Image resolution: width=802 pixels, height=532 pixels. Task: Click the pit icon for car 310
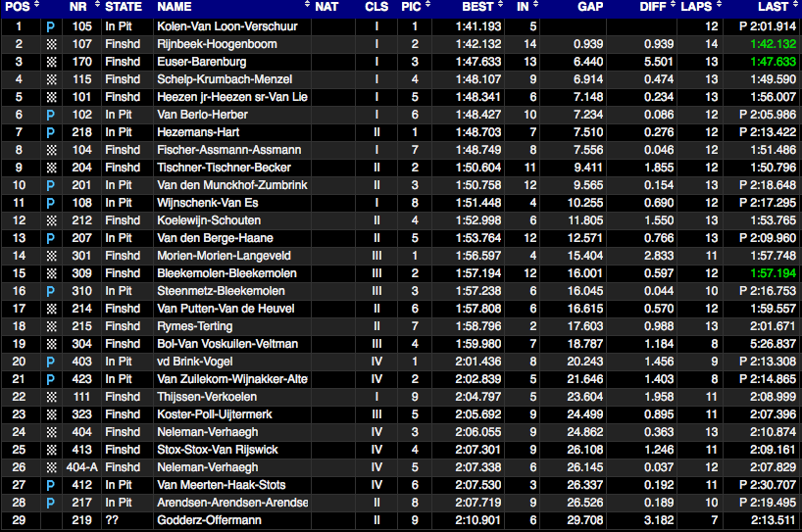tap(50, 291)
